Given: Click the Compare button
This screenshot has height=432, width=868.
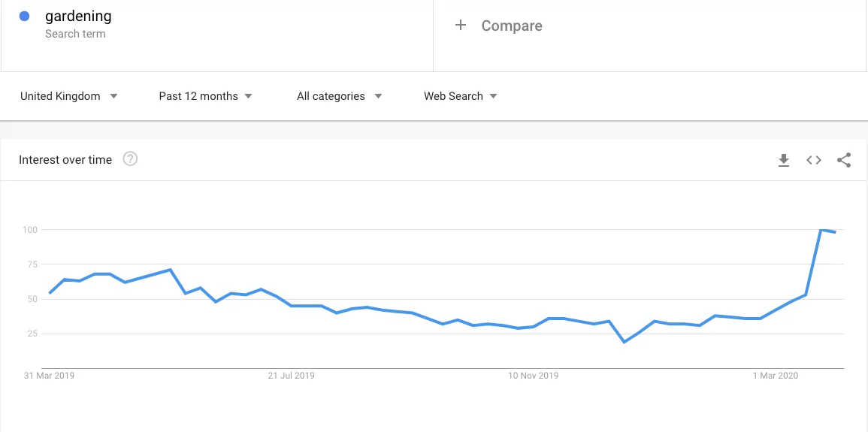Looking at the screenshot, I should pos(511,26).
